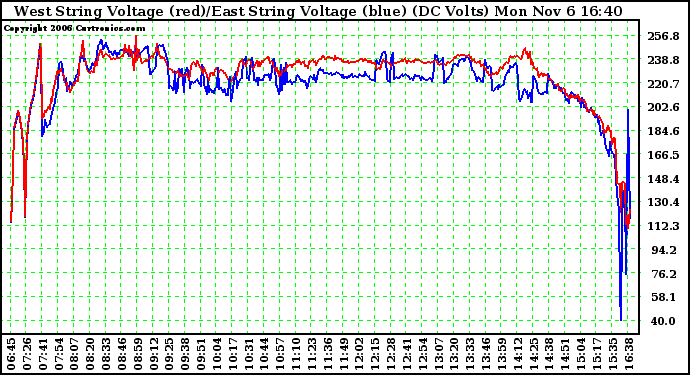Click the 15:04 time label

(581, 353)
